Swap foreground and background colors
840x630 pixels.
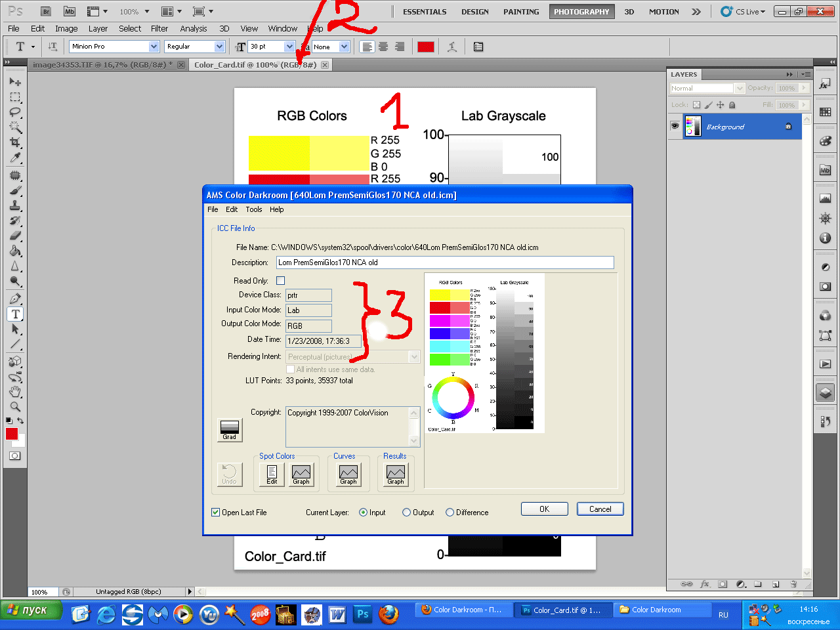coord(20,421)
